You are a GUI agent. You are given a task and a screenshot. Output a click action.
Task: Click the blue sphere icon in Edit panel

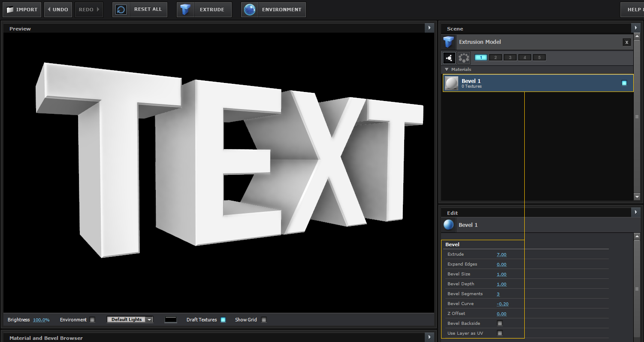[x=449, y=225]
